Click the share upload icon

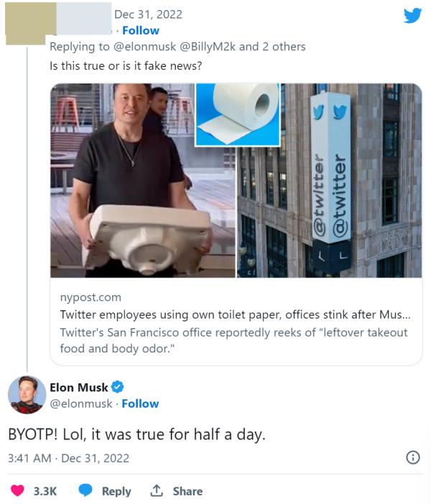(x=156, y=491)
